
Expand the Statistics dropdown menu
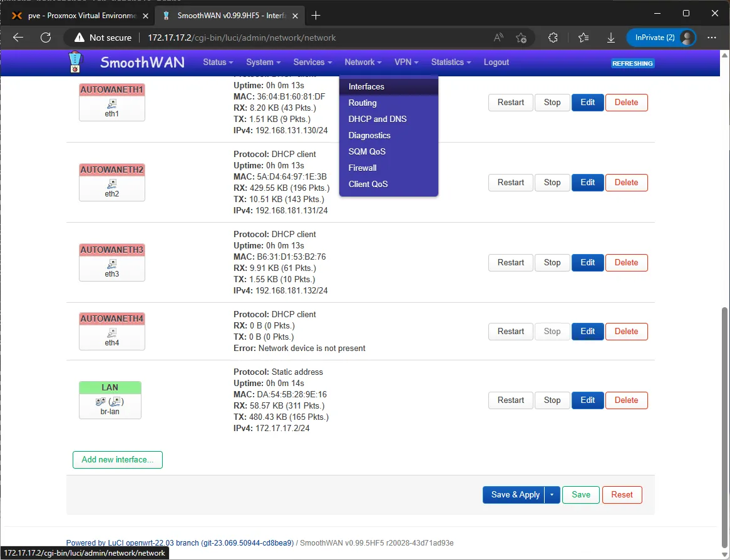(451, 63)
